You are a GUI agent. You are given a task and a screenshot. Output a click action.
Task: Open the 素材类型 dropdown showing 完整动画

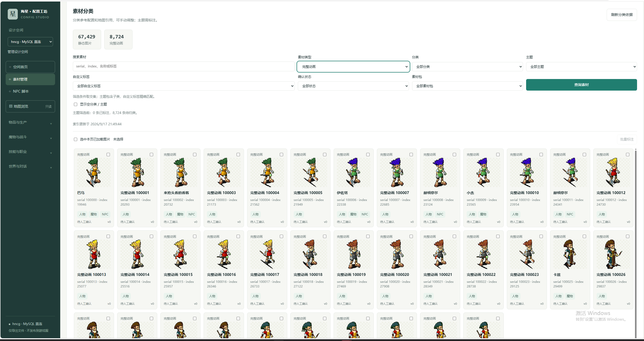(x=353, y=67)
